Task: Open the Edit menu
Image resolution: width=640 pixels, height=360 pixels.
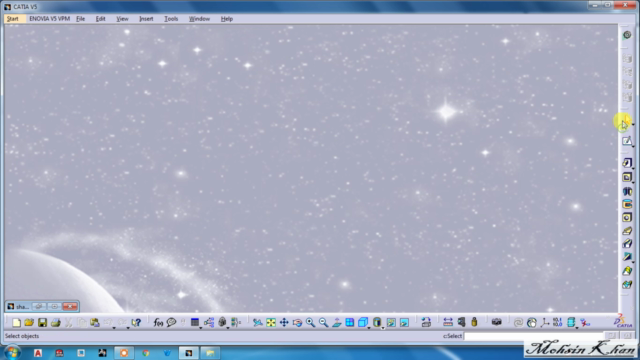Action: (x=100, y=19)
